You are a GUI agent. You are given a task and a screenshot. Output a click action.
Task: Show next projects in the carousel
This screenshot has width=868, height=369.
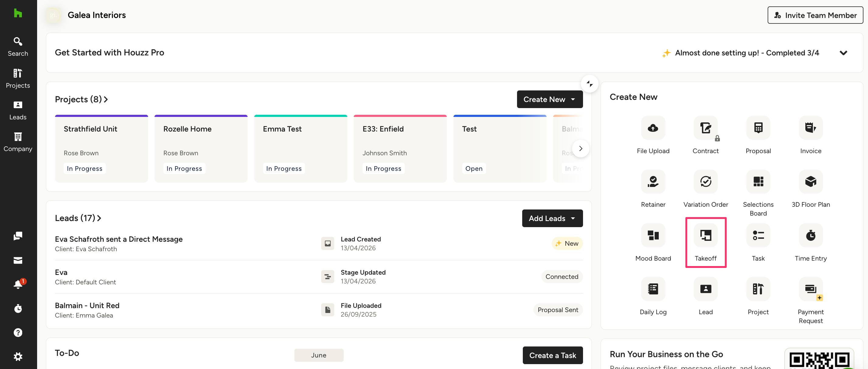pos(581,148)
